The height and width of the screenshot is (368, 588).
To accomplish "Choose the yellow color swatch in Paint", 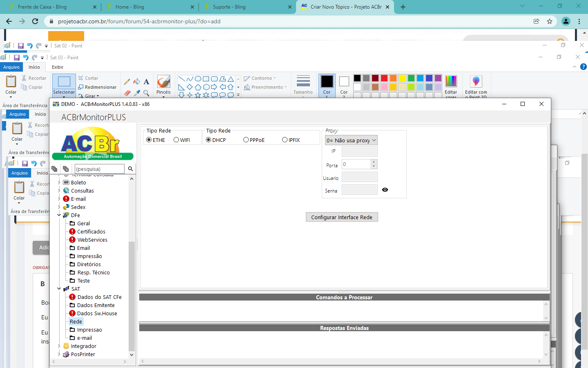I will pos(402,78).
